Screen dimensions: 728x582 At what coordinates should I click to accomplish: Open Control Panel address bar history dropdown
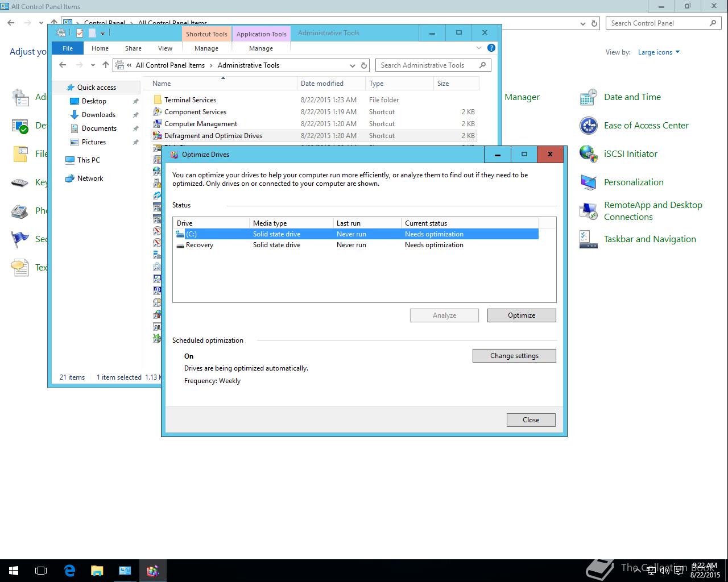pyautogui.click(x=583, y=23)
